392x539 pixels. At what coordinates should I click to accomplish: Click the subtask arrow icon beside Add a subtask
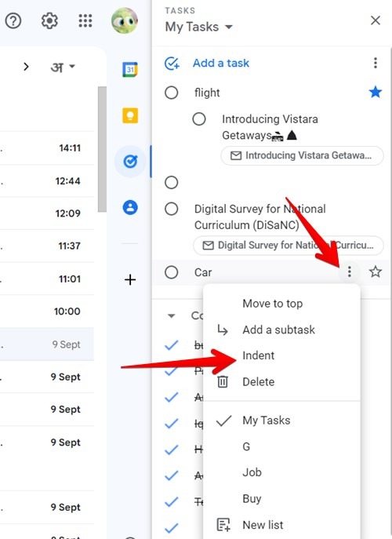click(x=223, y=330)
